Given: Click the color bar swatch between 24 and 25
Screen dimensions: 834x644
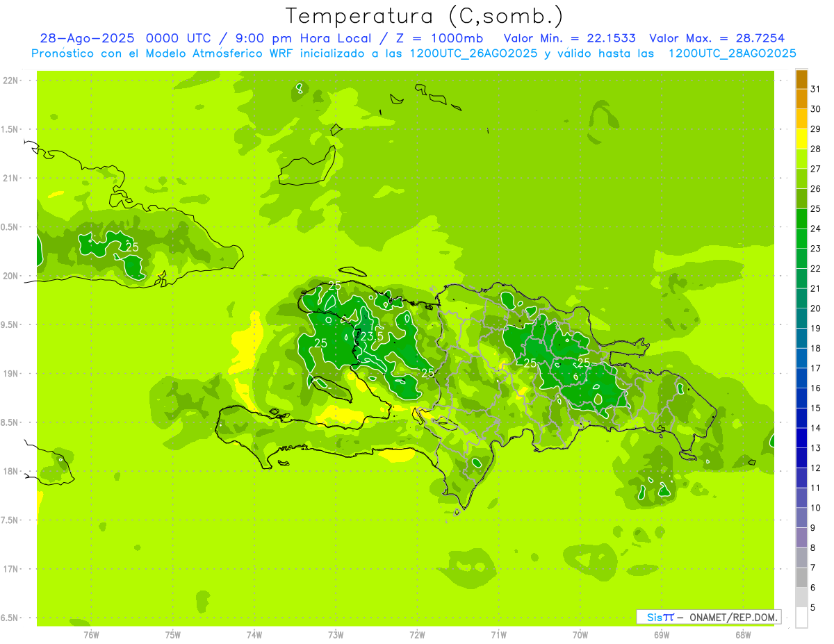Looking at the screenshot, I should [801, 218].
